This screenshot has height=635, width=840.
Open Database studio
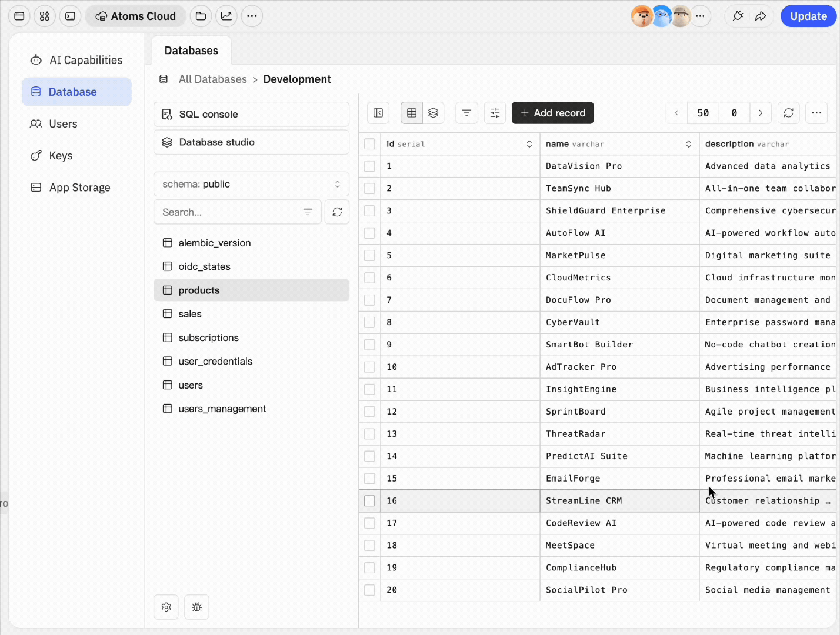tap(251, 142)
